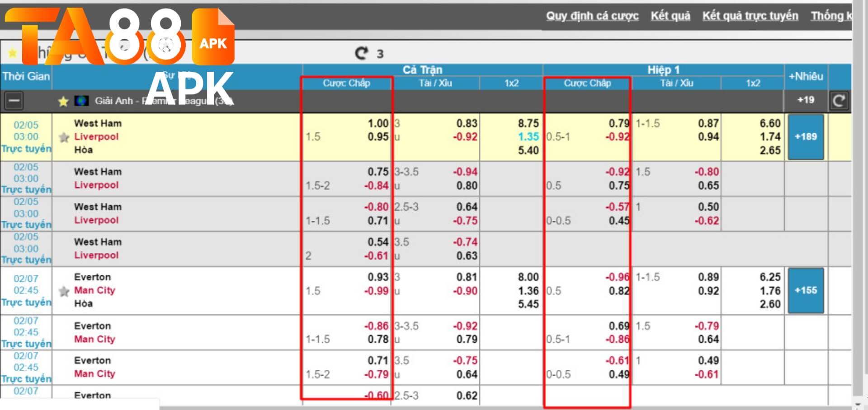Select West Ham handicap odds 1.00
868x410 pixels.
point(378,123)
